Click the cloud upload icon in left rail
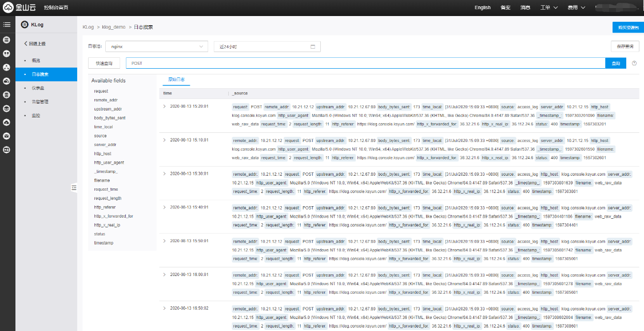The height and width of the screenshot is (331, 644). point(7,122)
